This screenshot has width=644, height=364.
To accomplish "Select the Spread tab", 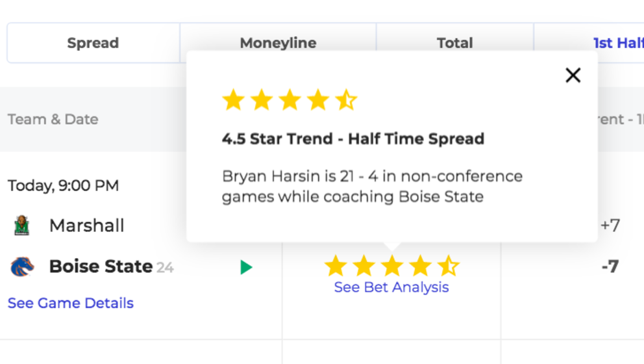I will 93,43.
